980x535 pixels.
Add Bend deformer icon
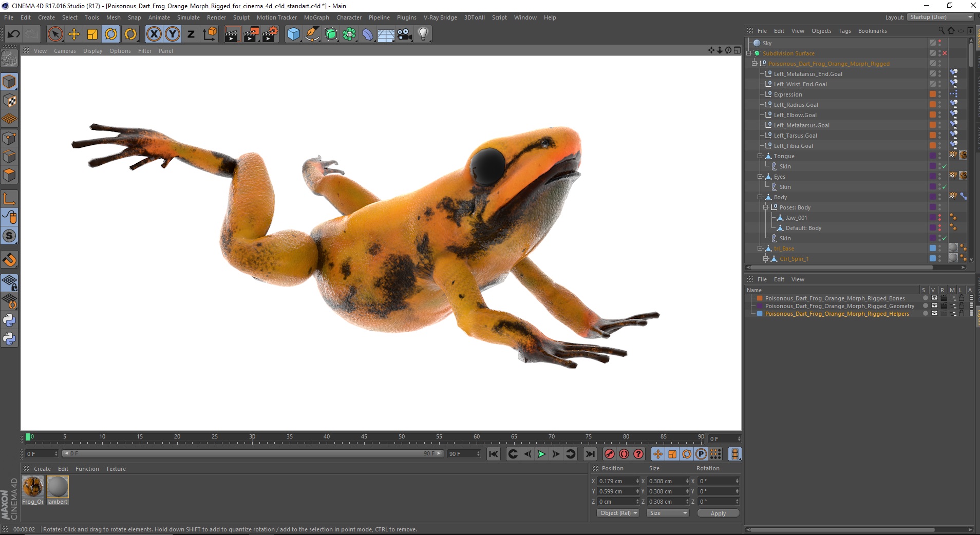(x=368, y=34)
